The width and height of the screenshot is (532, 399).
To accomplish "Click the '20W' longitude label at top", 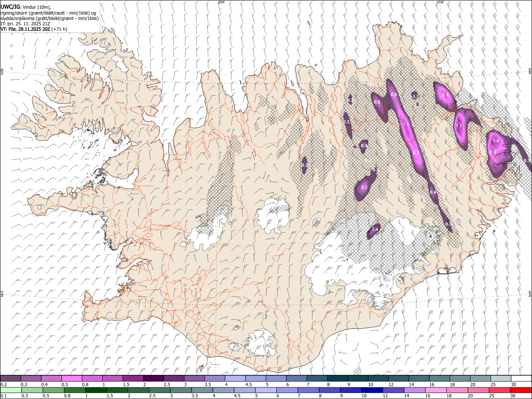I will point(221,2).
